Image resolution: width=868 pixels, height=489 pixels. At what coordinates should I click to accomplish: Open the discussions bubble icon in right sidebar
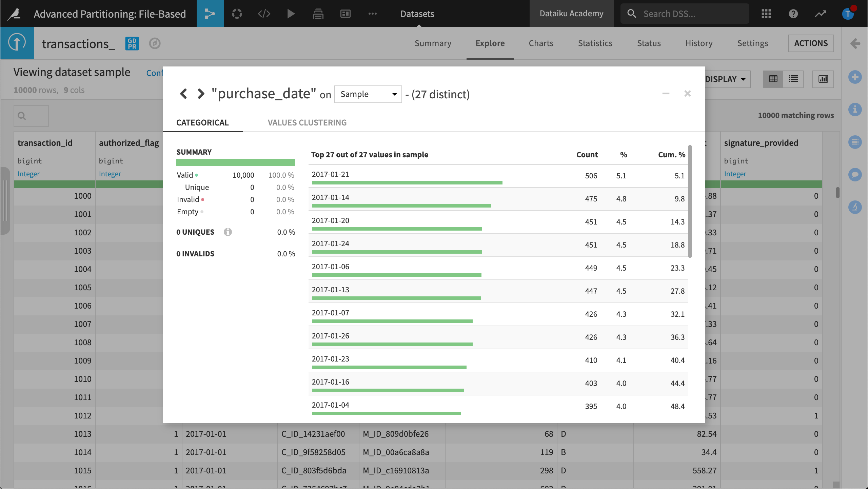(855, 175)
